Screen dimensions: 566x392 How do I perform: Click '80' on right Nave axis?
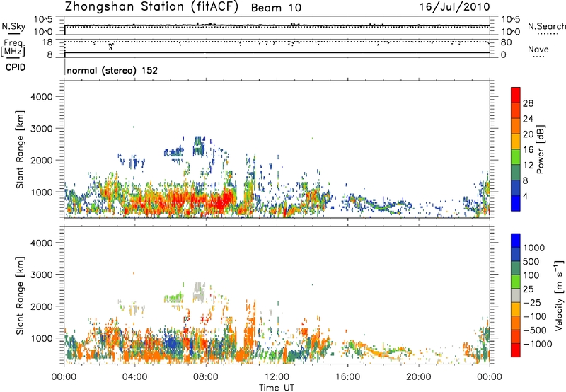506,42
